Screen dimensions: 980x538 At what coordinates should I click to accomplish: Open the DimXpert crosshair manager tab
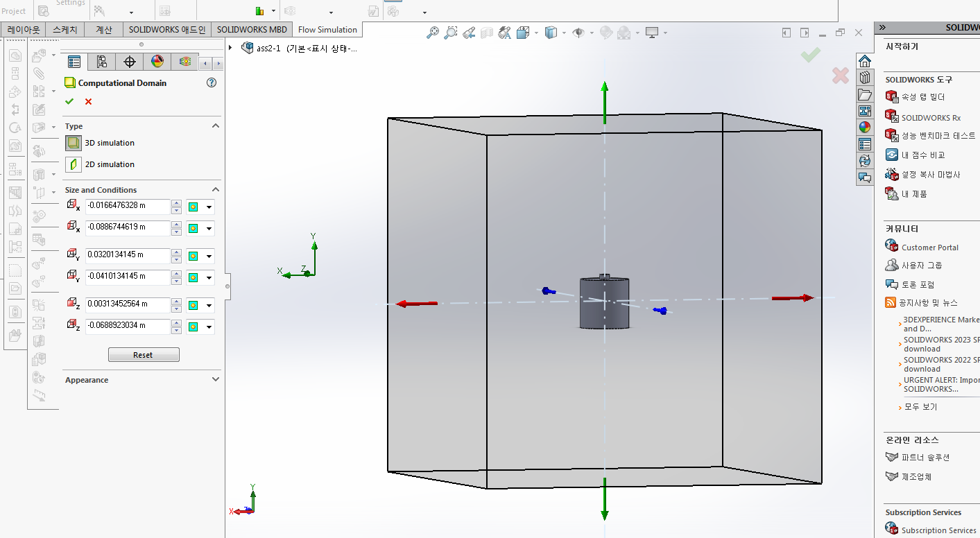[x=129, y=62]
